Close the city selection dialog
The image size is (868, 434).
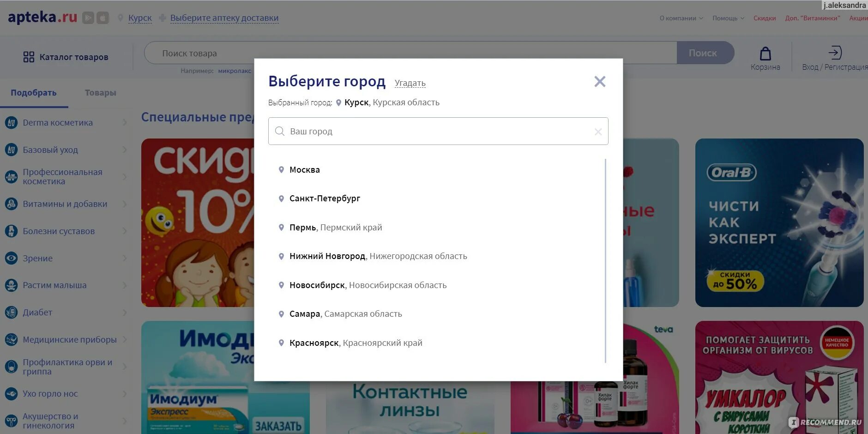(600, 82)
